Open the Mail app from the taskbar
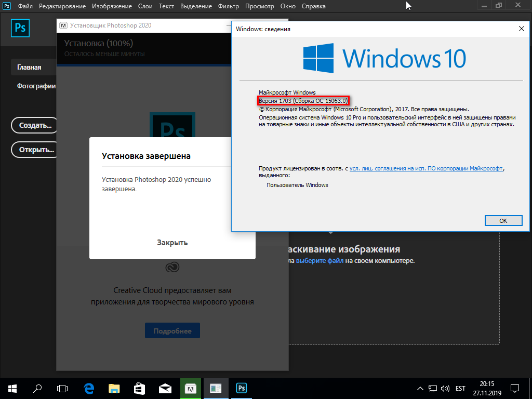 pos(165,388)
